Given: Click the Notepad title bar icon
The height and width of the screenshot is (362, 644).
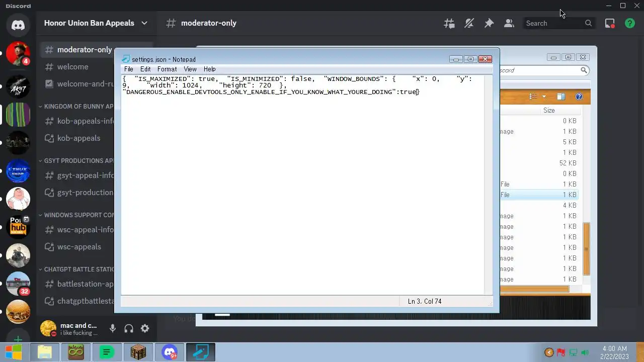Looking at the screenshot, I should tap(126, 59).
